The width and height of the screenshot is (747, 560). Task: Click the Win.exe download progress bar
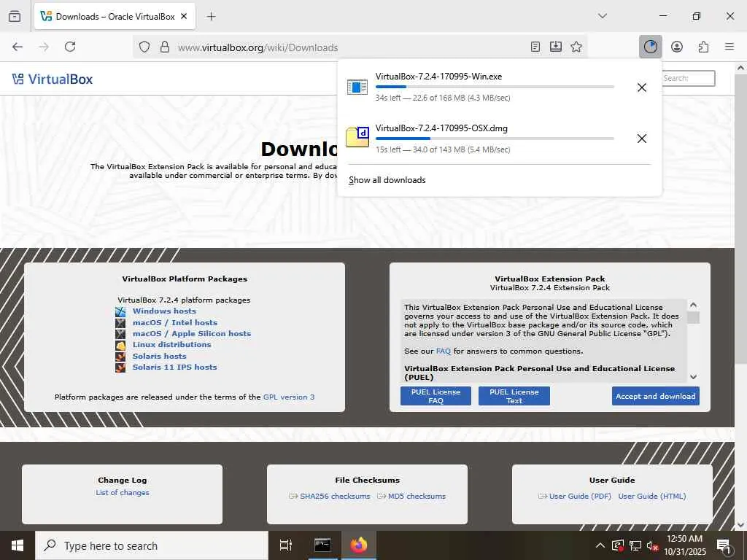(495, 87)
